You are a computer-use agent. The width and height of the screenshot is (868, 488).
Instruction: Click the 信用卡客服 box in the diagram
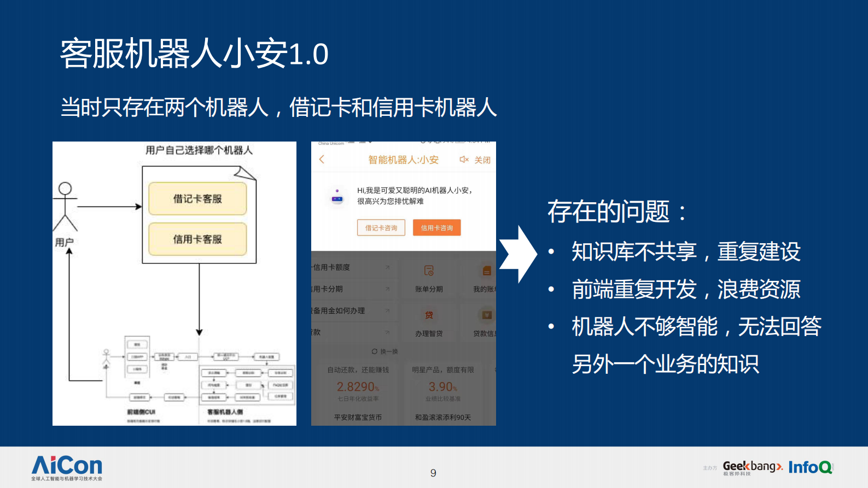click(197, 239)
